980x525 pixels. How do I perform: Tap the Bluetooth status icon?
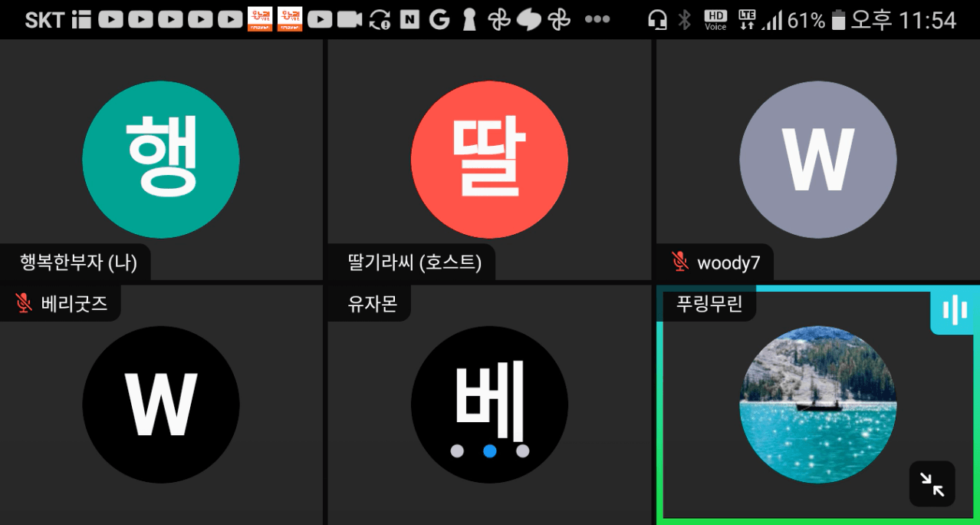tap(685, 20)
